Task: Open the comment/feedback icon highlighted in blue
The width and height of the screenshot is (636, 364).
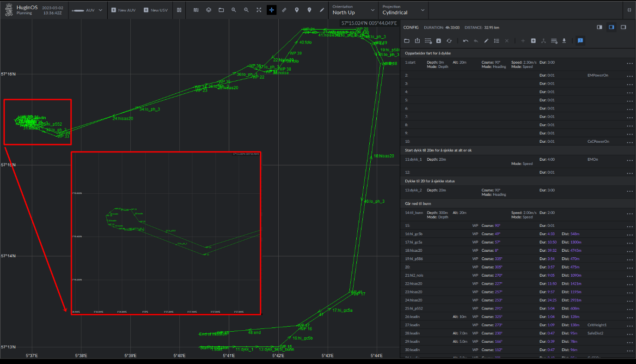Action: (x=581, y=41)
